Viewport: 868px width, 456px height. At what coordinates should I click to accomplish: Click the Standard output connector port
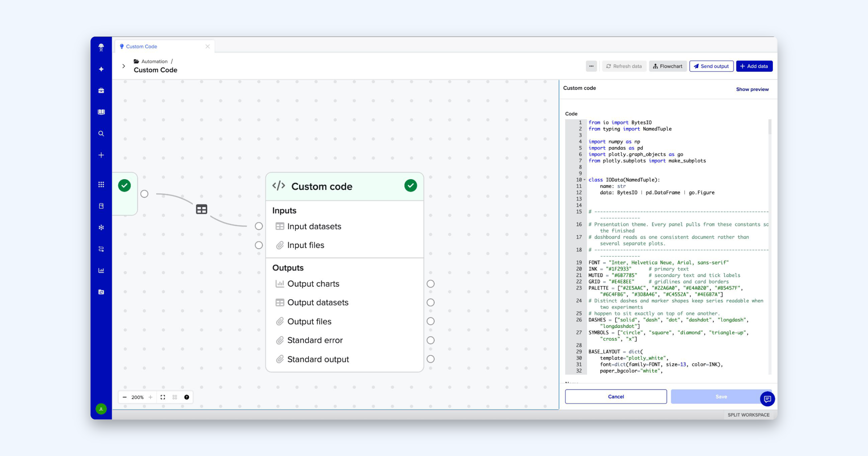(x=430, y=359)
